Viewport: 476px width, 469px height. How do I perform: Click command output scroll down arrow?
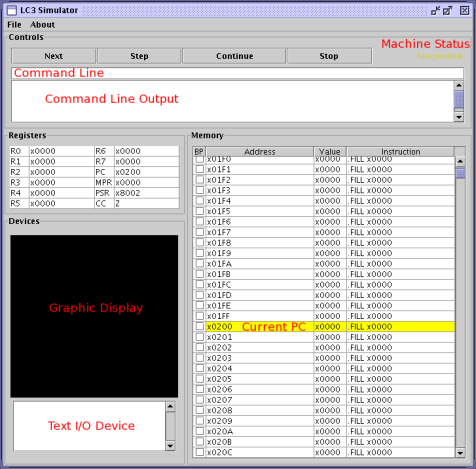pos(459,117)
